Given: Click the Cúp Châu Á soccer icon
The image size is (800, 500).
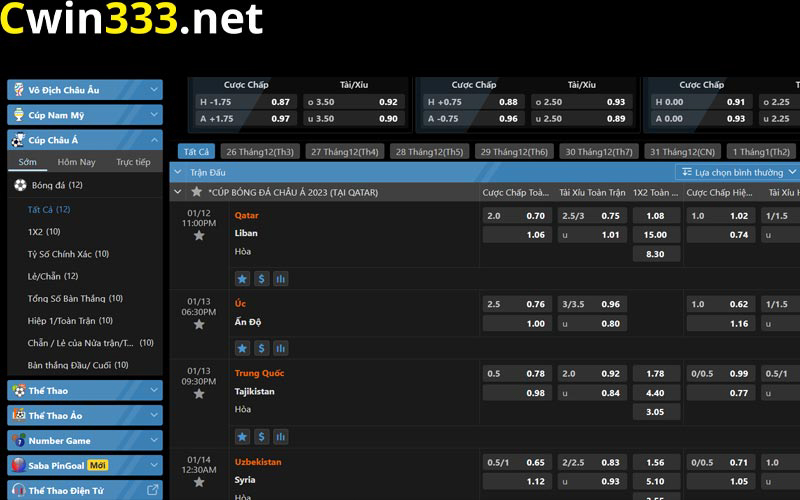Looking at the screenshot, I should coord(19,140).
